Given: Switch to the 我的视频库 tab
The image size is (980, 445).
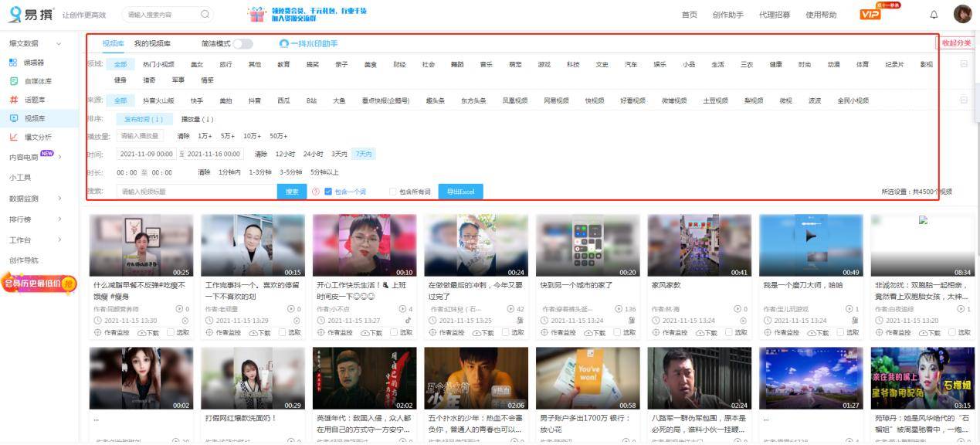Looking at the screenshot, I should pyautogui.click(x=151, y=44).
